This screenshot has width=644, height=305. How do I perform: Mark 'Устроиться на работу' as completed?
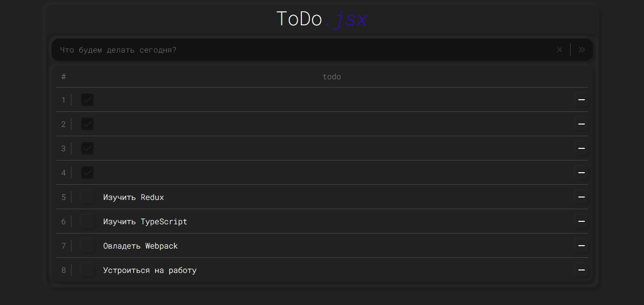[87, 270]
